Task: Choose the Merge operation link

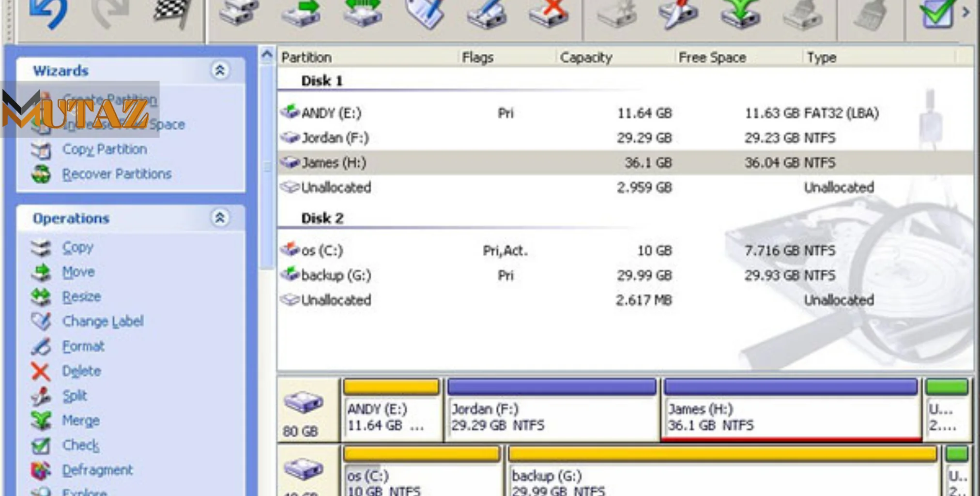Action: click(81, 420)
